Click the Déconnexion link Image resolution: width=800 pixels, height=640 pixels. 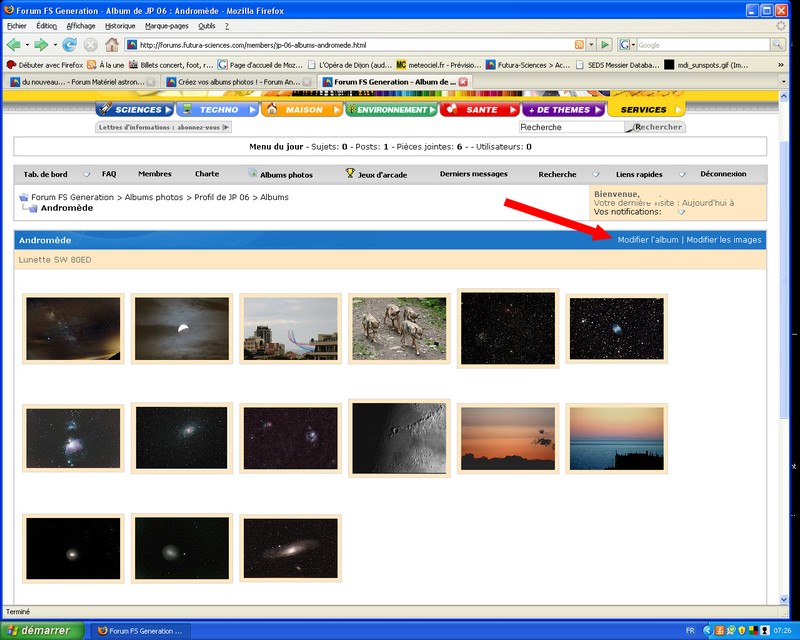click(x=723, y=174)
